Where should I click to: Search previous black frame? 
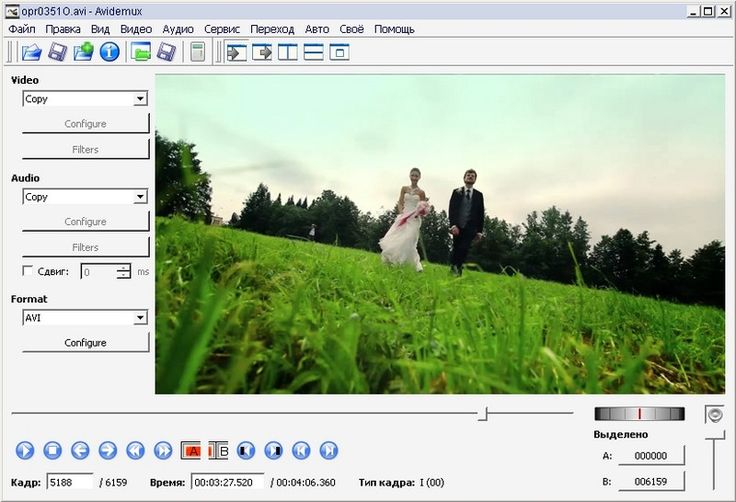pos(246,450)
